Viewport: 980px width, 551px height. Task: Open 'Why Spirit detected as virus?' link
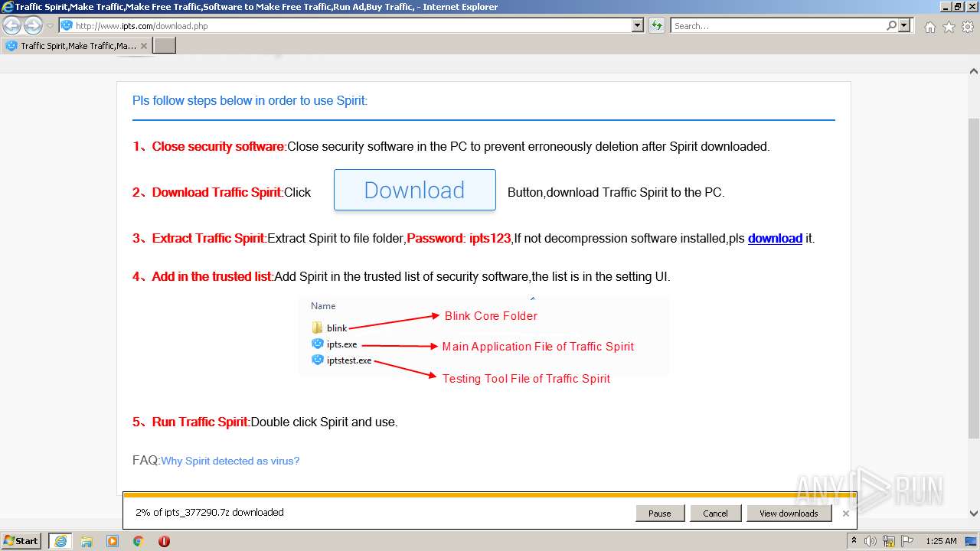click(x=230, y=461)
